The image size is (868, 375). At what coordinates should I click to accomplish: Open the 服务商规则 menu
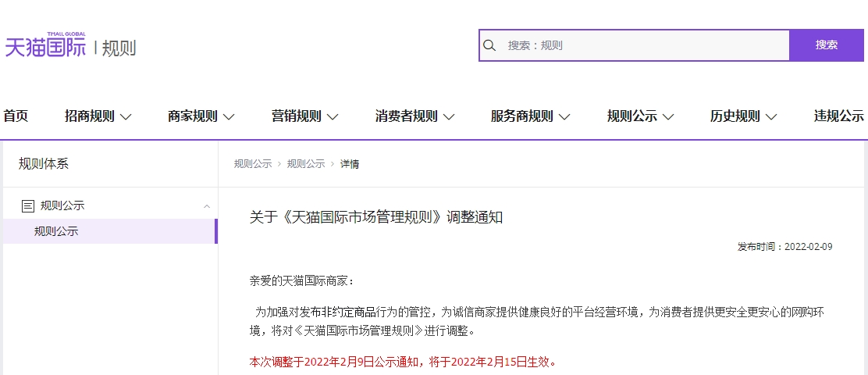(522, 116)
